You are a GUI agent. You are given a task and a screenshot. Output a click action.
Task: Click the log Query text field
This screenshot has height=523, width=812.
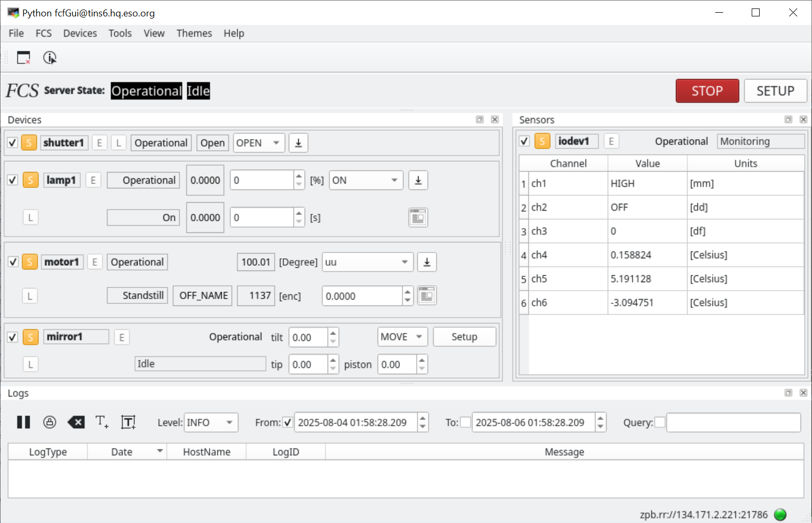point(733,422)
